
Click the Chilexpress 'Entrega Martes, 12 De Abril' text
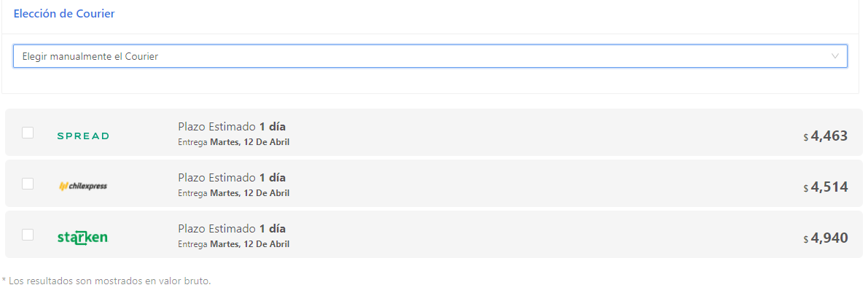(234, 193)
